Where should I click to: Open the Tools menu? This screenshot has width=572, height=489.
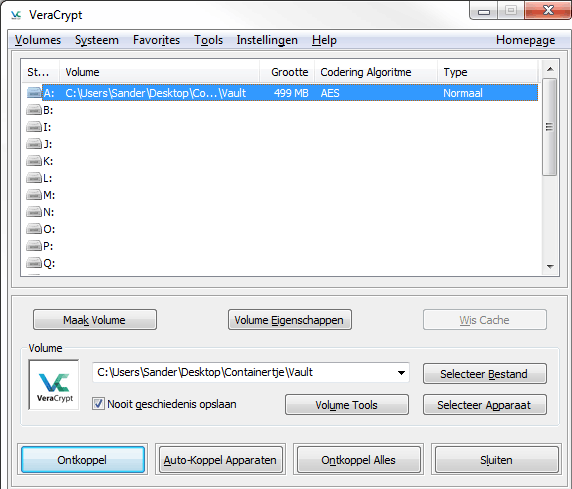[208, 40]
